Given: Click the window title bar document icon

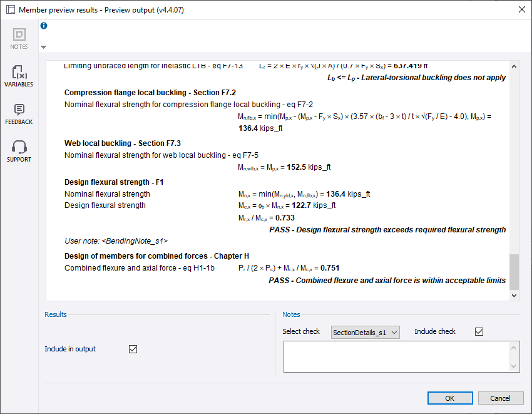Looking at the screenshot, I should click(11, 9).
